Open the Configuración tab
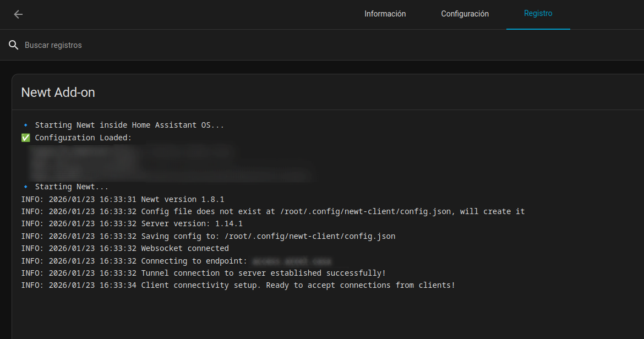The image size is (644, 339). point(465,14)
